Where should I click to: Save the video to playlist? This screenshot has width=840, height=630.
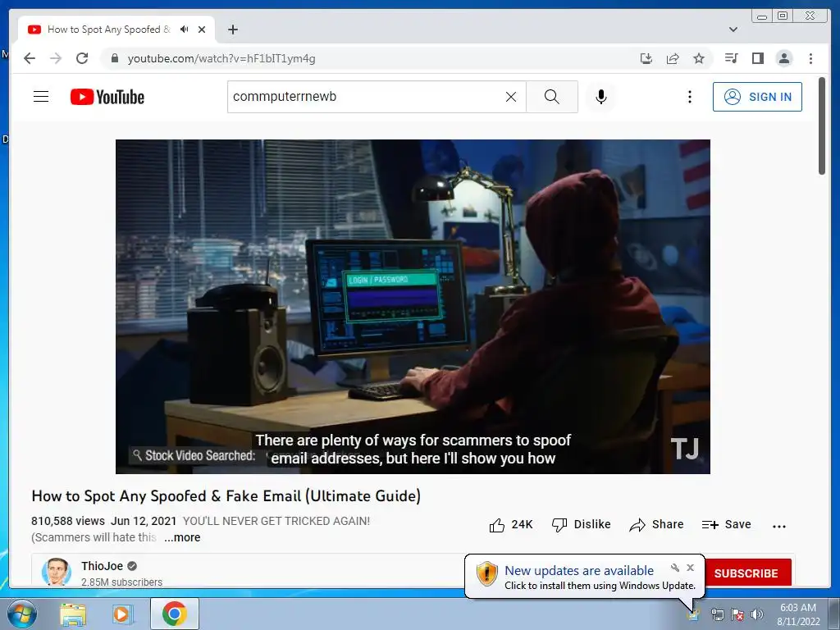coord(727,524)
